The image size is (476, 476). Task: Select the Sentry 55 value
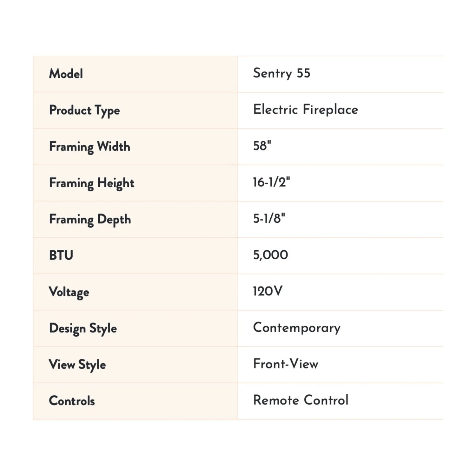pos(281,73)
